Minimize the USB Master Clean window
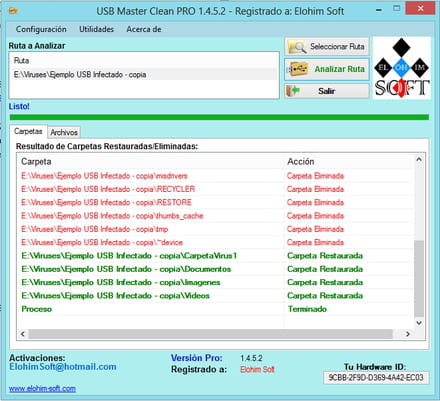 (379, 10)
